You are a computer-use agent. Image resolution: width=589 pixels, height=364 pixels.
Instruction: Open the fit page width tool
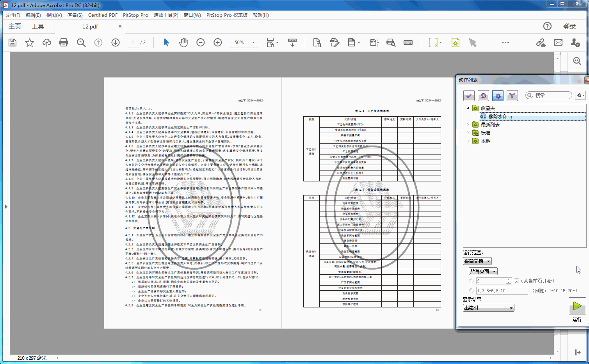272,43
